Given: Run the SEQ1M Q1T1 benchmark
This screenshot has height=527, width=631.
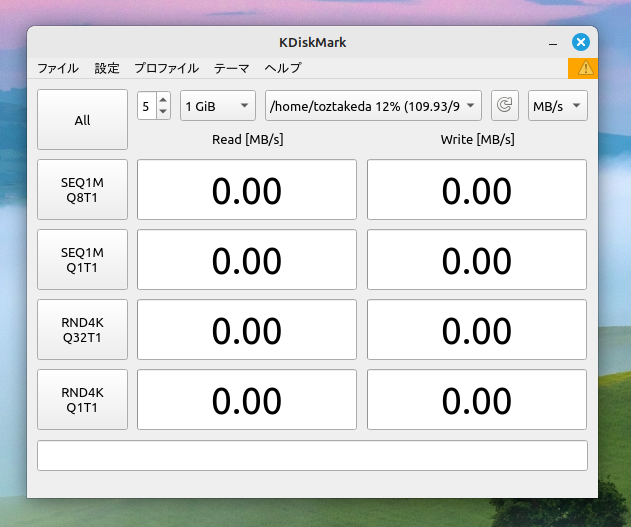Looking at the screenshot, I should [82, 259].
